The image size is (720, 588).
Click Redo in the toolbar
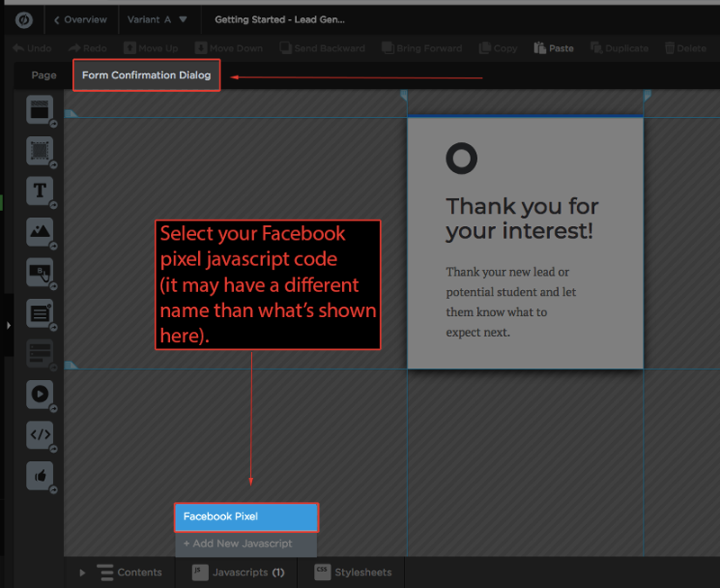(87, 49)
